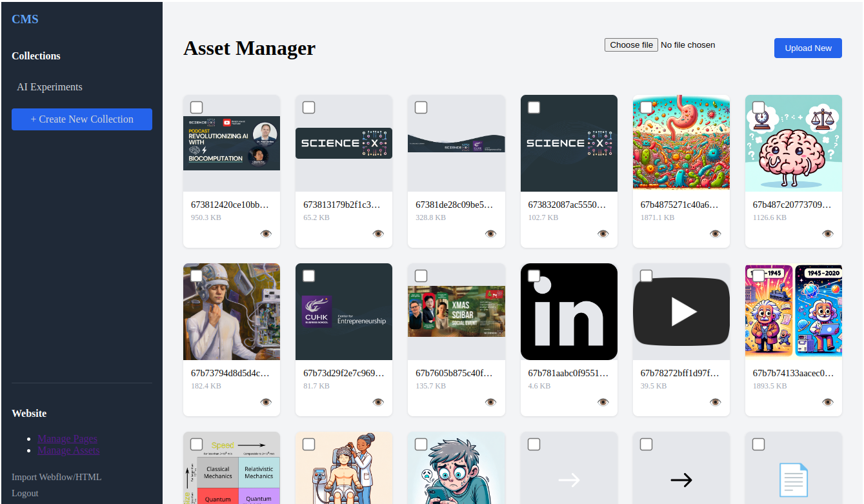Select checkbox on CUHK Entrepreneurship asset
The height and width of the screenshot is (504, 864).
[308, 276]
